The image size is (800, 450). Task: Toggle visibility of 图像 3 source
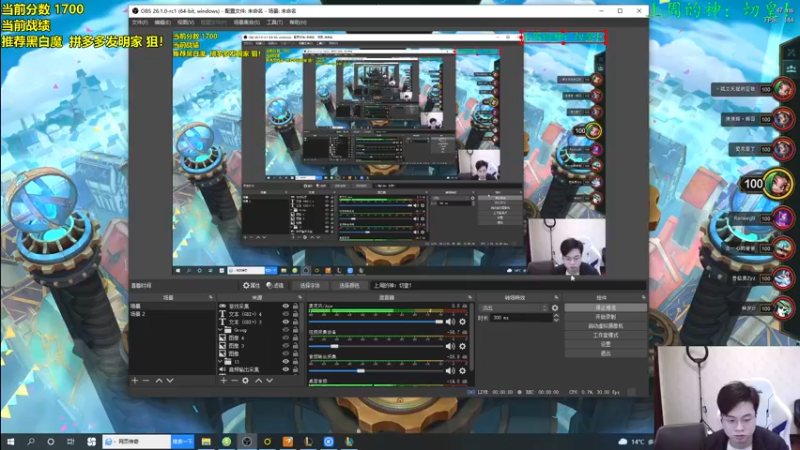(286, 346)
